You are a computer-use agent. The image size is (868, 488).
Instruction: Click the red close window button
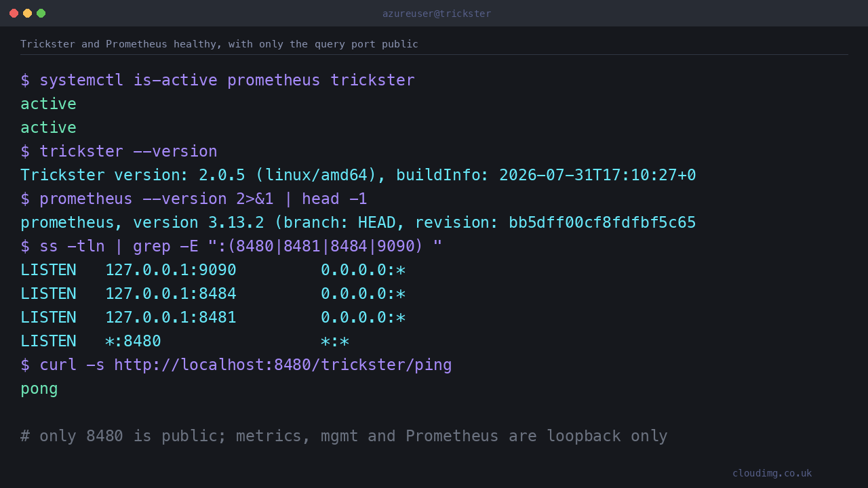click(x=14, y=13)
